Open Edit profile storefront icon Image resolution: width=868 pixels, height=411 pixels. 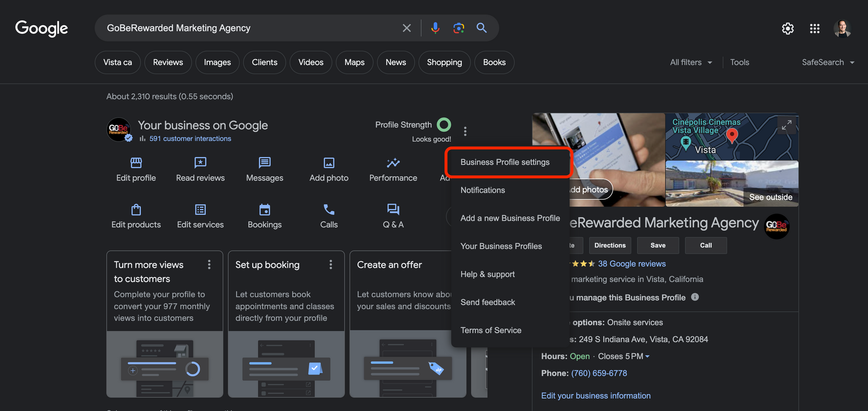(x=136, y=163)
